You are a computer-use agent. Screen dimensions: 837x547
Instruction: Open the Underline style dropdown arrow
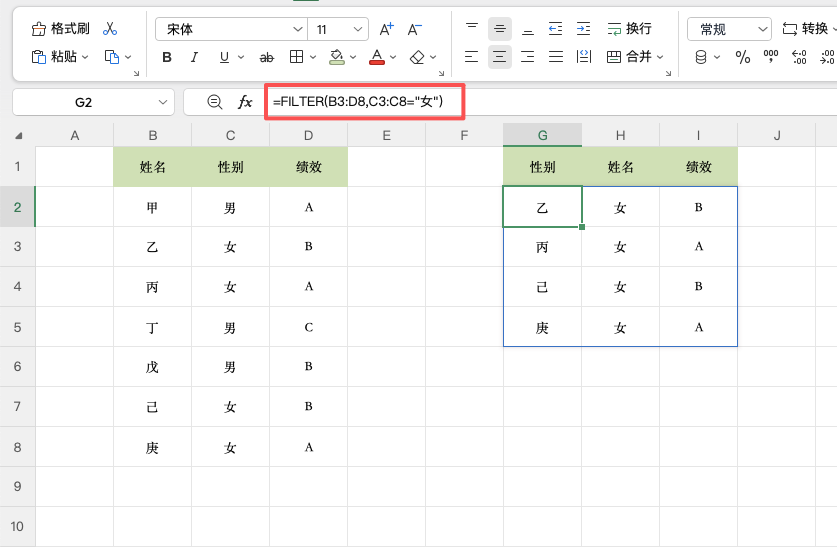point(241,57)
